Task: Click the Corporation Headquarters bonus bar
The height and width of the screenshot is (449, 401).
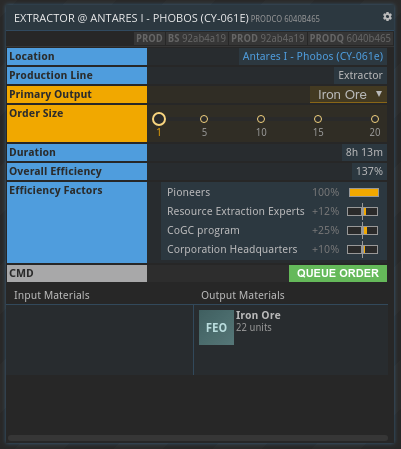Action: (x=362, y=249)
